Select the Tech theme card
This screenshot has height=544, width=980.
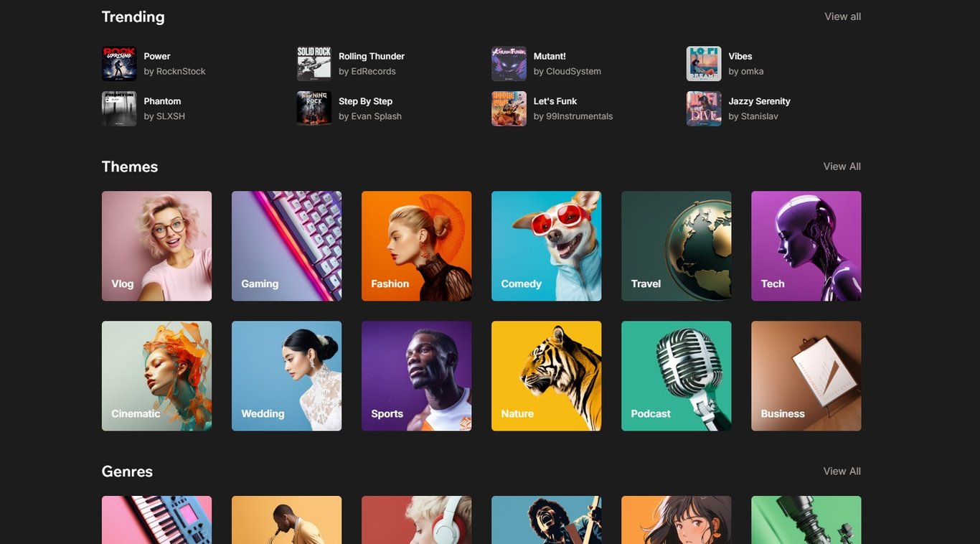[806, 246]
